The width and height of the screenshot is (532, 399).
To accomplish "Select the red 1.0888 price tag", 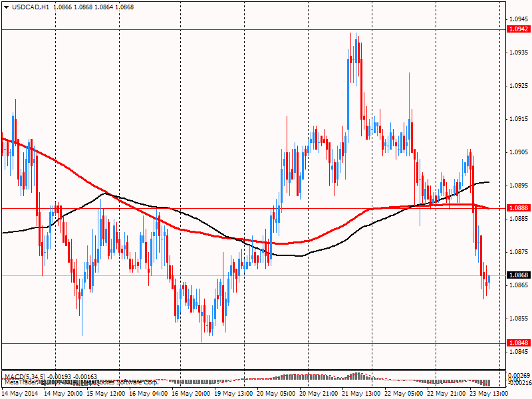I will pos(518,208).
